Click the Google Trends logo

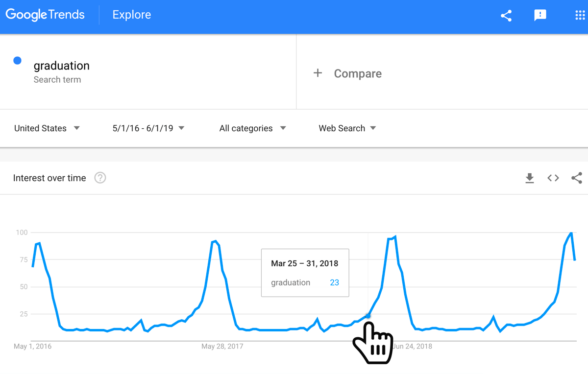[45, 15]
